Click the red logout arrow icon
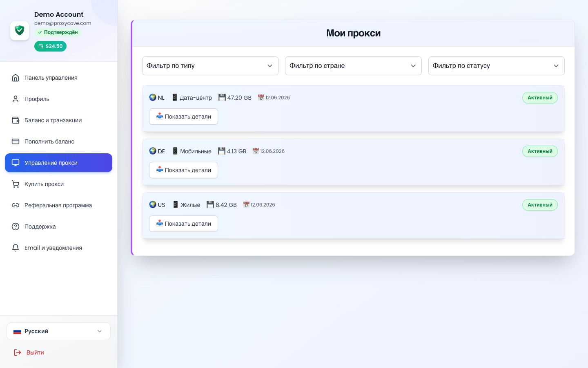The width and height of the screenshot is (588, 368). [x=18, y=352]
